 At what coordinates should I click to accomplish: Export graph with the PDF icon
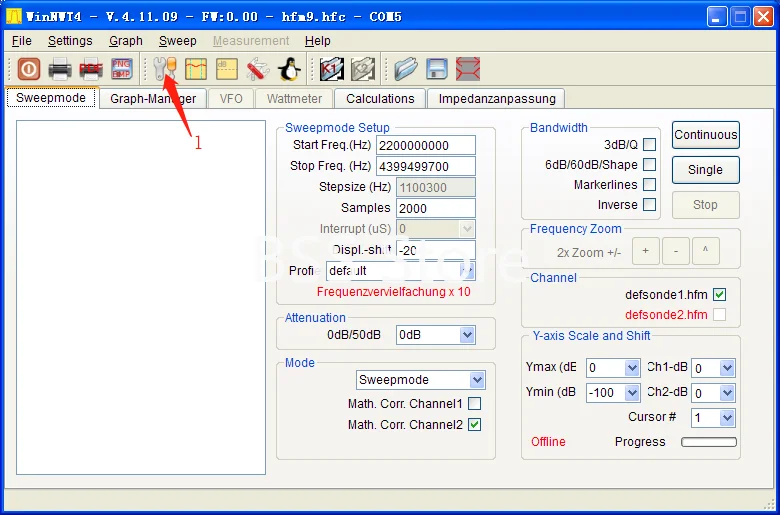(x=91, y=69)
